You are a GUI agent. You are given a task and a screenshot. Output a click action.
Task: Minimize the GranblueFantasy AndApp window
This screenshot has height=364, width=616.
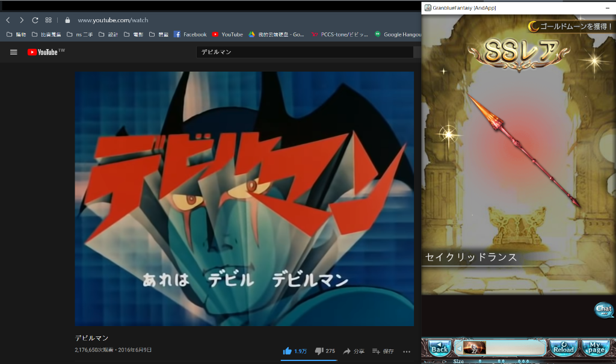coord(608,8)
